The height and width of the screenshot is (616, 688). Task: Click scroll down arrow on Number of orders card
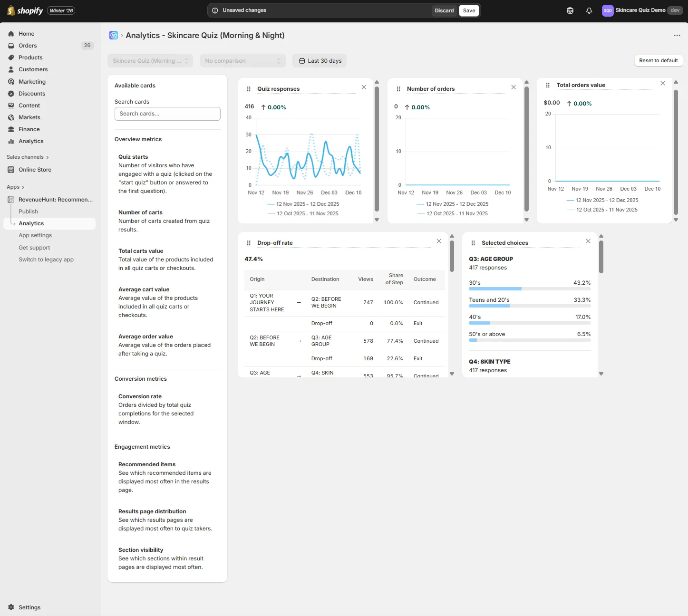pyautogui.click(x=526, y=220)
